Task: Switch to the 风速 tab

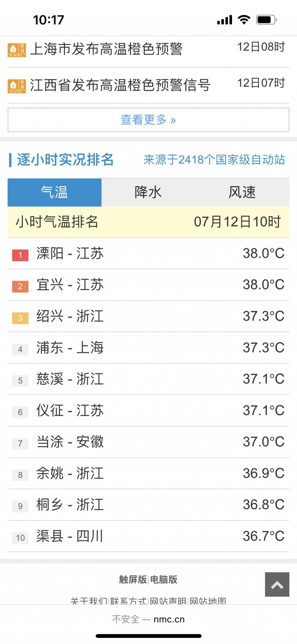Action: point(242,192)
